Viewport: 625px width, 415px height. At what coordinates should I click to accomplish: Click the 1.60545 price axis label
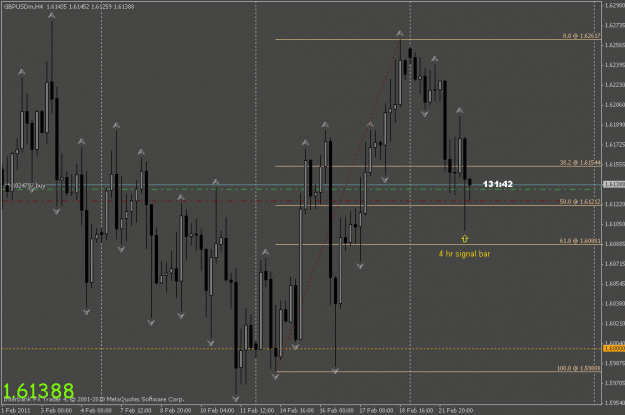pos(615,283)
